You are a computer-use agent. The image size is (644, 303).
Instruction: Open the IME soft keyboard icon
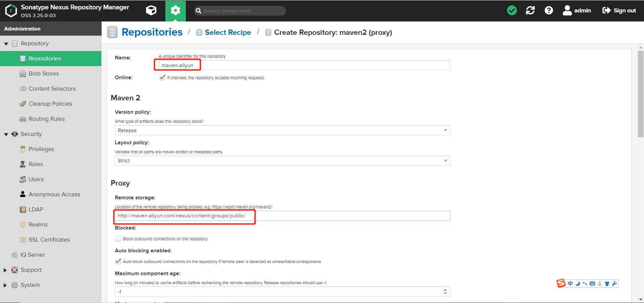(x=592, y=284)
